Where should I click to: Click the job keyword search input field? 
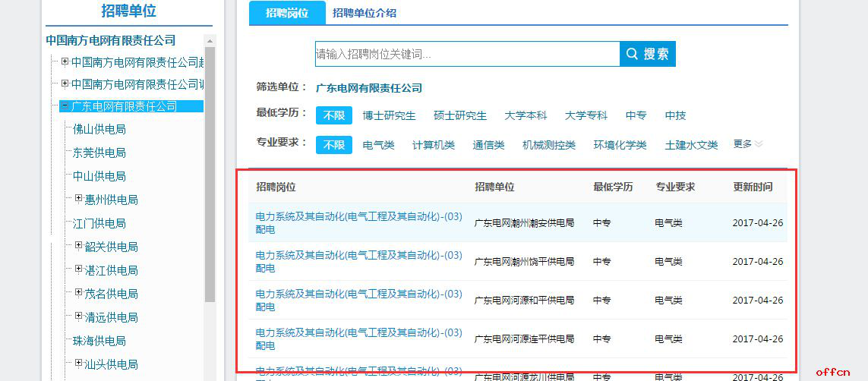click(x=467, y=54)
